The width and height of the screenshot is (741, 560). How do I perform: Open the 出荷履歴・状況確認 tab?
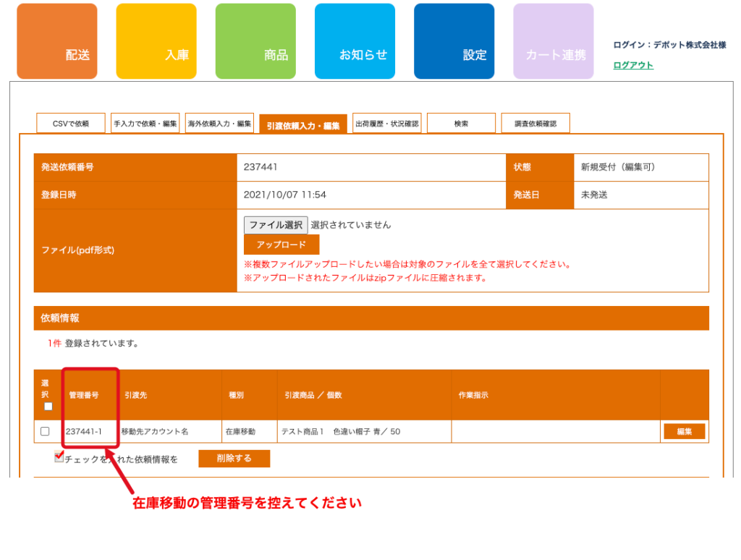tap(387, 124)
